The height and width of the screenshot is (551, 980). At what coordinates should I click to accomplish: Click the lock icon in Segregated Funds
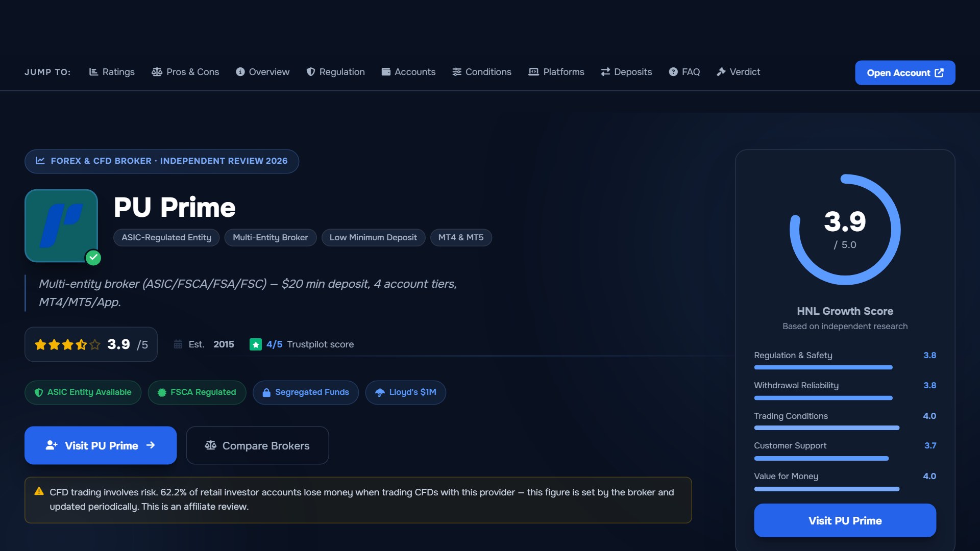(x=266, y=392)
